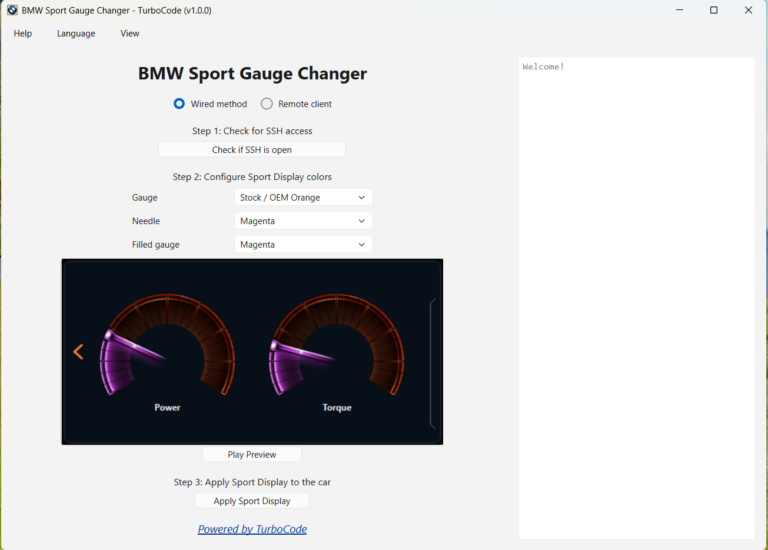
Task: Click the BMW Sport Gauge Changer heading
Action: point(252,73)
